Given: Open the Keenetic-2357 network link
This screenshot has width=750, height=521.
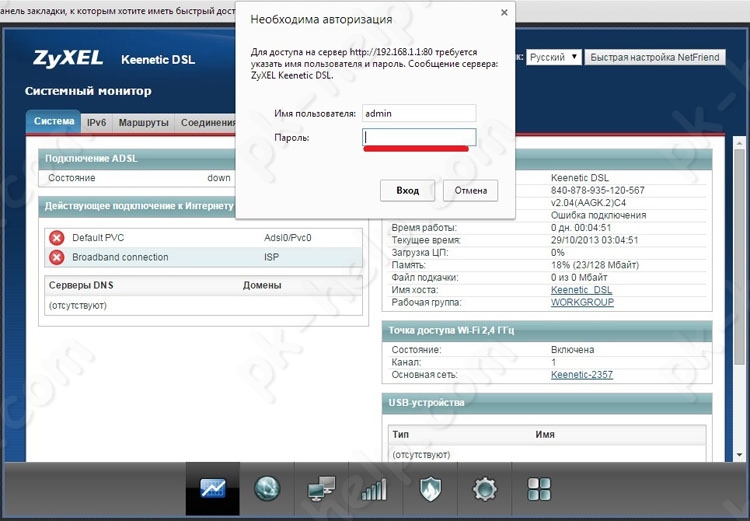Looking at the screenshot, I should tap(582, 375).
